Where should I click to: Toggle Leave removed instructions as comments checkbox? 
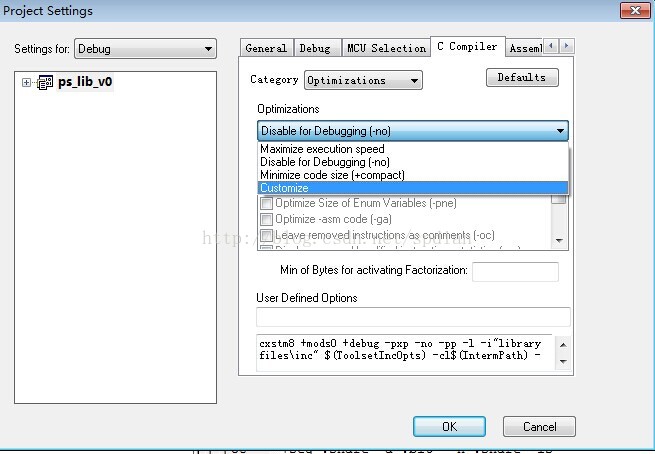coord(266,235)
